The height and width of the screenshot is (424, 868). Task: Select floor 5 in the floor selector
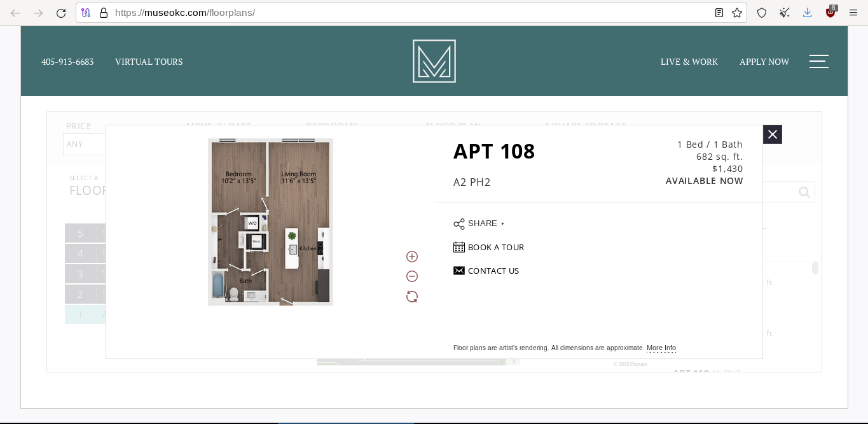coord(85,233)
